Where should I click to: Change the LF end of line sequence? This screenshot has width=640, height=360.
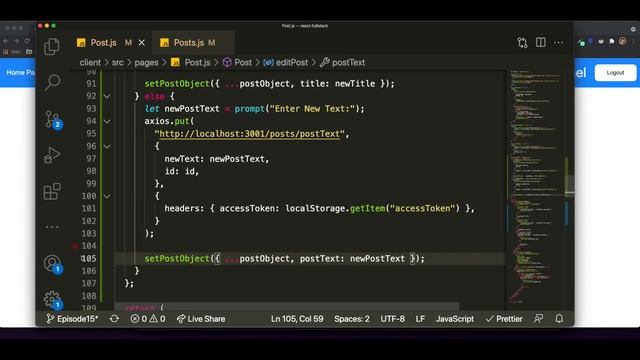click(x=420, y=319)
